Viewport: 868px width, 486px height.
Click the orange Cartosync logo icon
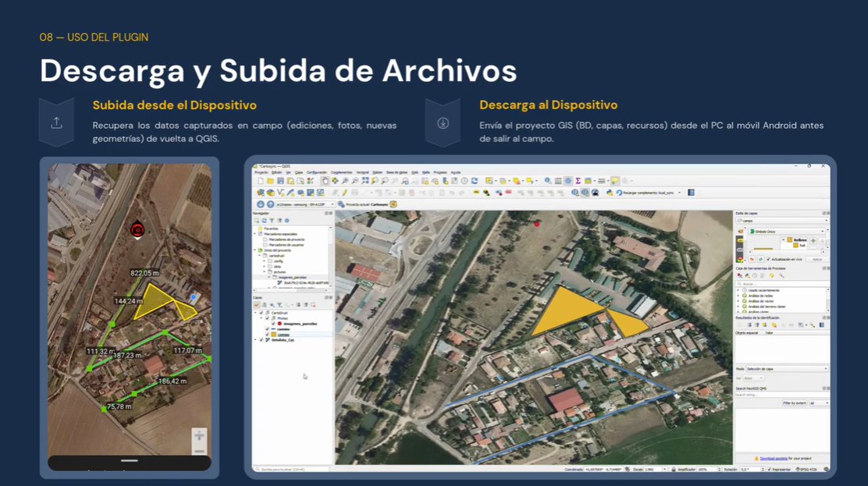click(393, 204)
